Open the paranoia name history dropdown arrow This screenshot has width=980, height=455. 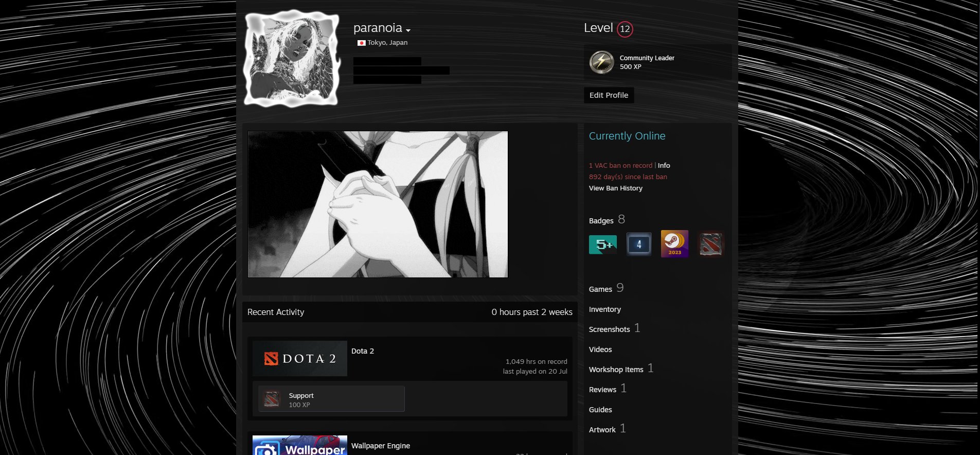408,30
